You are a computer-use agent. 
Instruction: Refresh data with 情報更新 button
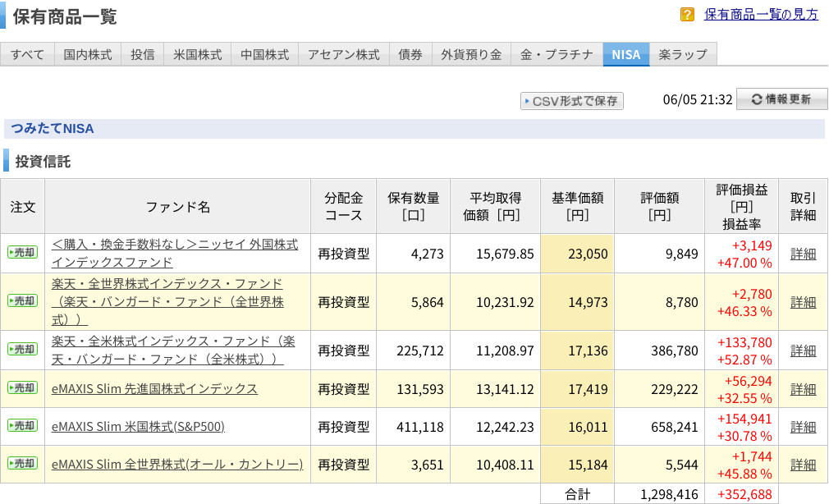782,99
